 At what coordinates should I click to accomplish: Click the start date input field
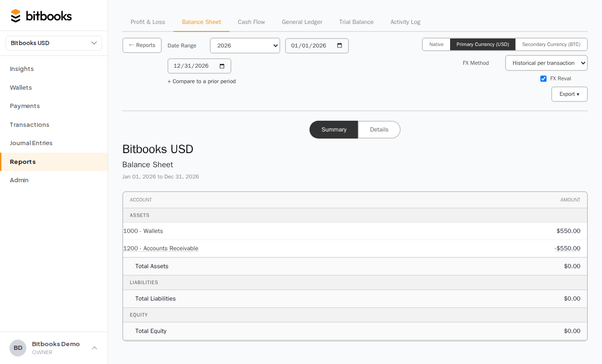317,46
